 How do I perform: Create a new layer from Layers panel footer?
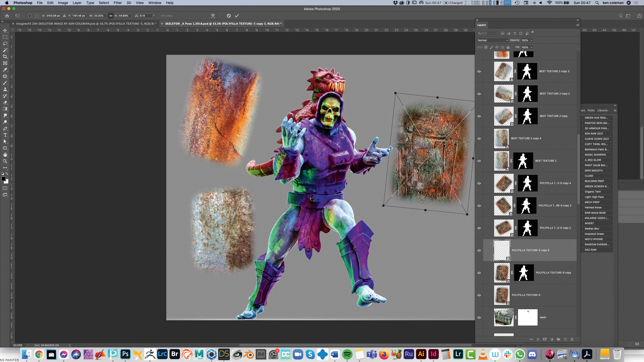click(565, 339)
